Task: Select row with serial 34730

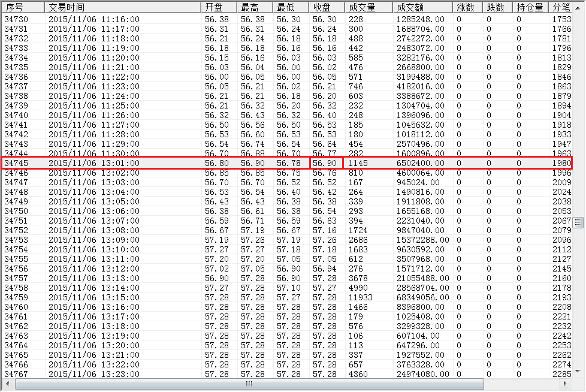Action: click(x=287, y=19)
